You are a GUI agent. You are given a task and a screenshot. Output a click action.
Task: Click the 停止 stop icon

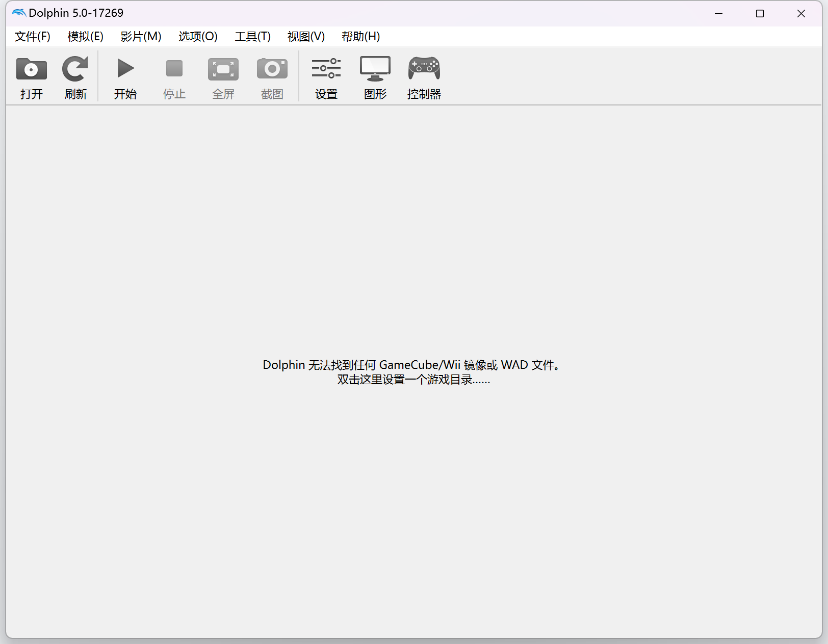[174, 68]
